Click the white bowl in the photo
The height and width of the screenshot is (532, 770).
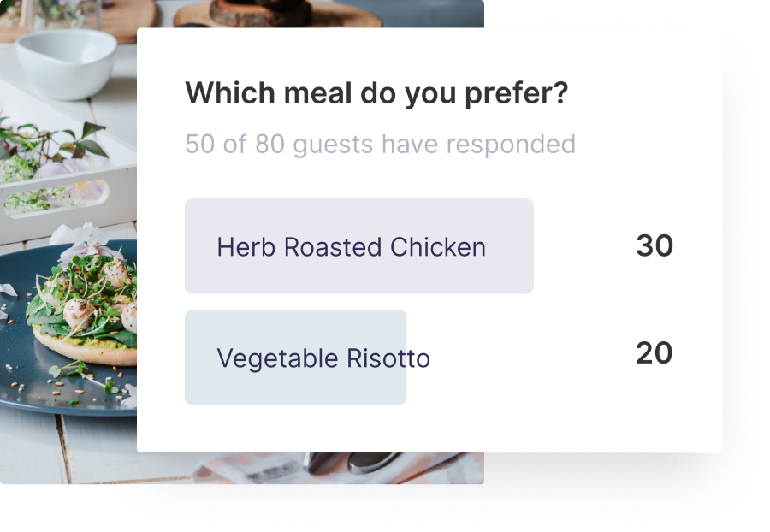click(x=66, y=64)
